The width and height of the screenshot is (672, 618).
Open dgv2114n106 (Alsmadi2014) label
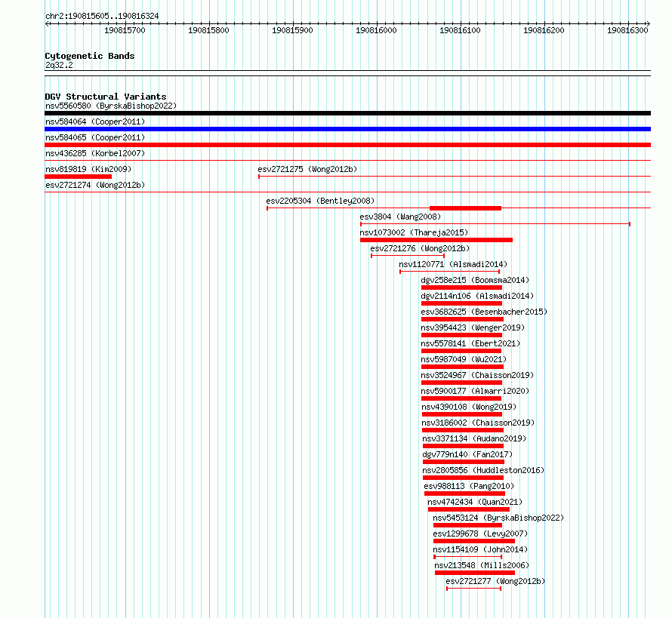pos(477,296)
